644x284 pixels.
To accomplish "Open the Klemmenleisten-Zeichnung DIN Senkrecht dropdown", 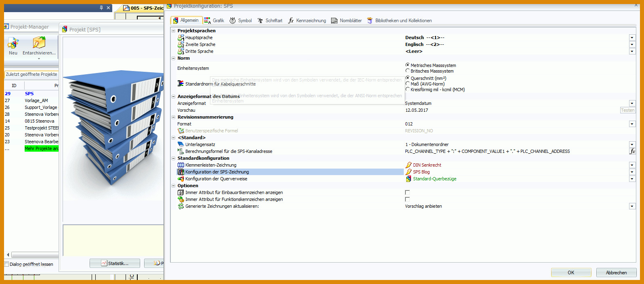I will 632,165.
